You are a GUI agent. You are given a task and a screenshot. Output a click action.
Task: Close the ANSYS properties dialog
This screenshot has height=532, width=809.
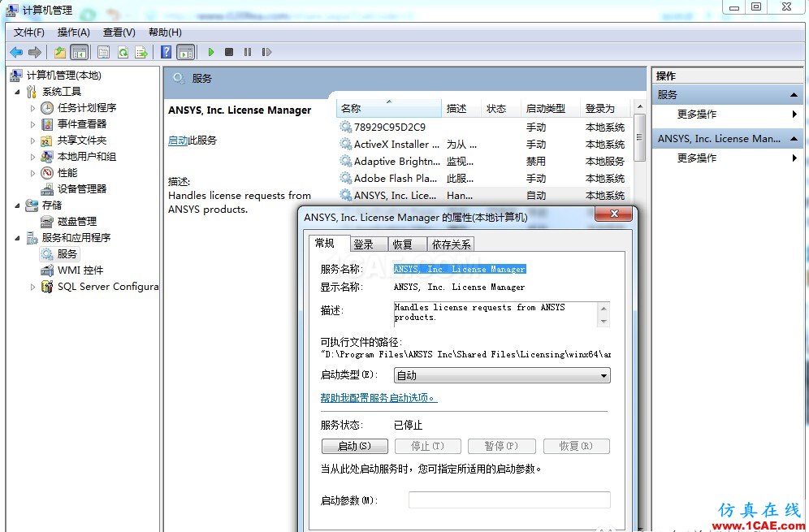coord(614,214)
